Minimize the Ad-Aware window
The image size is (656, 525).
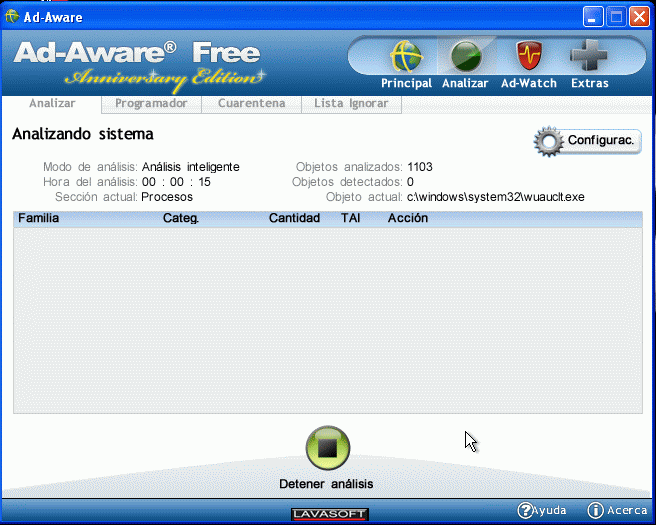pos(594,17)
